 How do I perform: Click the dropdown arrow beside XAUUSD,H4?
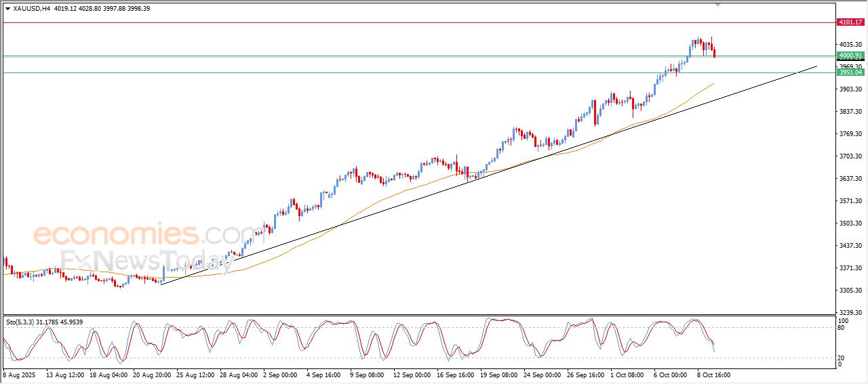(x=7, y=9)
